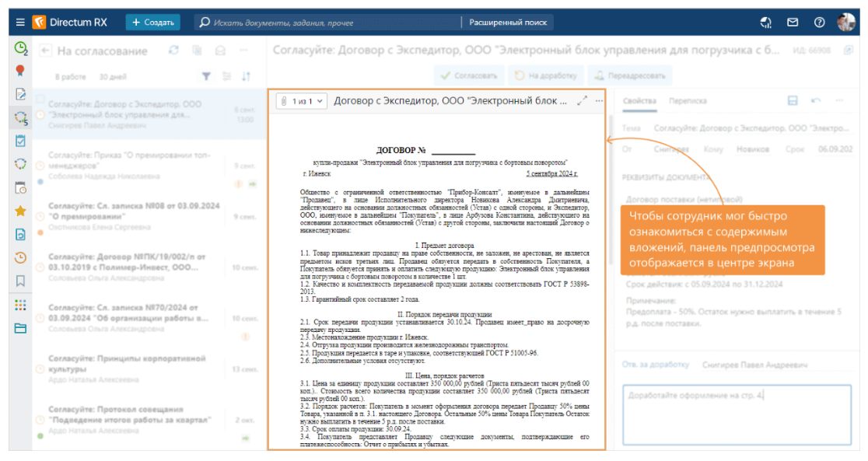Open the orange history clock icon in sidebar

[20, 257]
